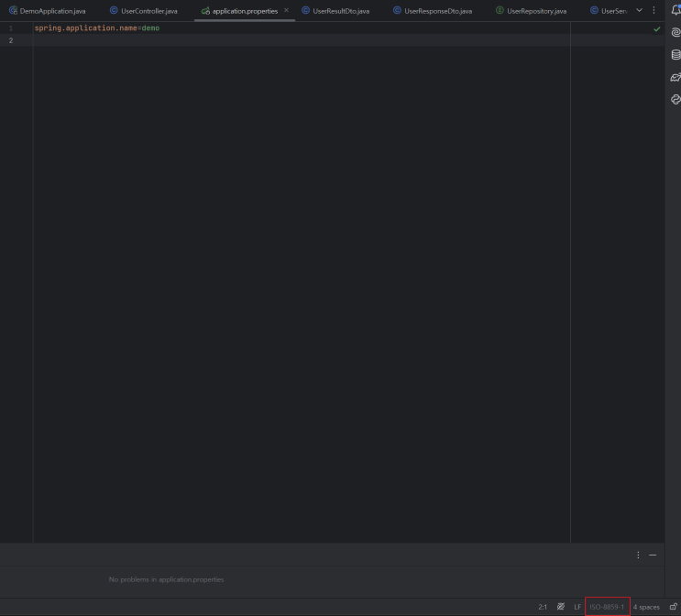Click the 2:1 cursor position indicator
This screenshot has width=681, height=616.
[543, 607]
